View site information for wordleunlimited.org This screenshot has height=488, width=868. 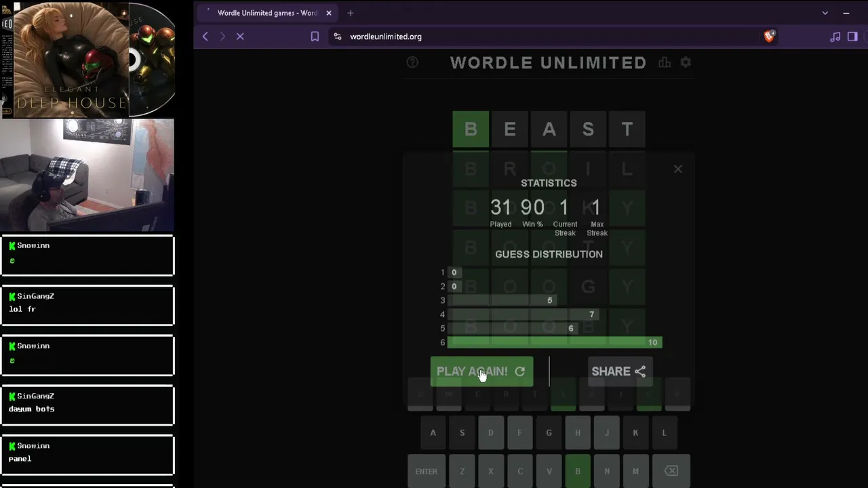click(338, 37)
